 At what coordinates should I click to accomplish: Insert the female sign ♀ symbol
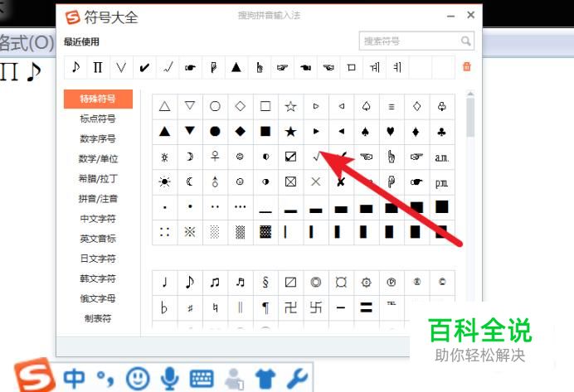pyautogui.click(x=215, y=157)
